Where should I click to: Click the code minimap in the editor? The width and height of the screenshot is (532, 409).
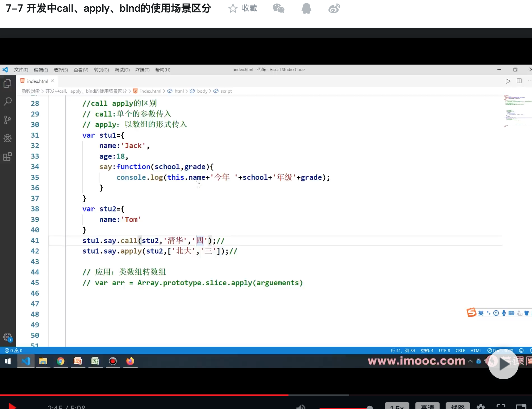coord(517,111)
